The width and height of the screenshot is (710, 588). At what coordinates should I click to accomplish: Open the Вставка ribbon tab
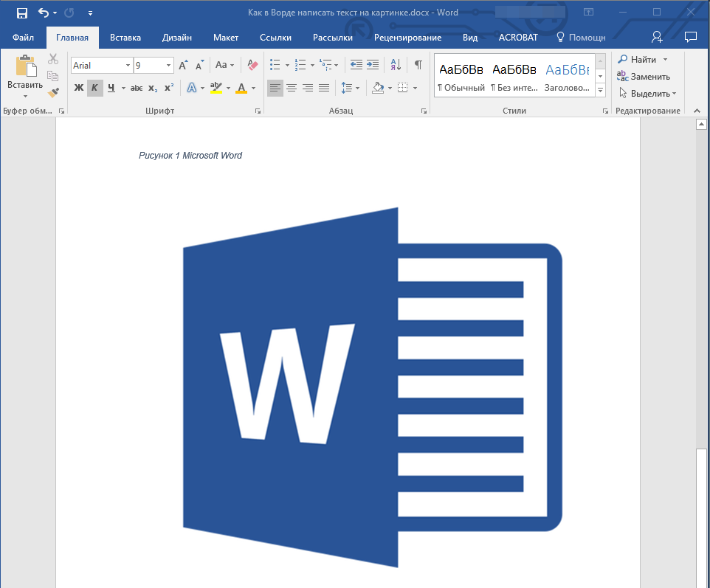125,38
